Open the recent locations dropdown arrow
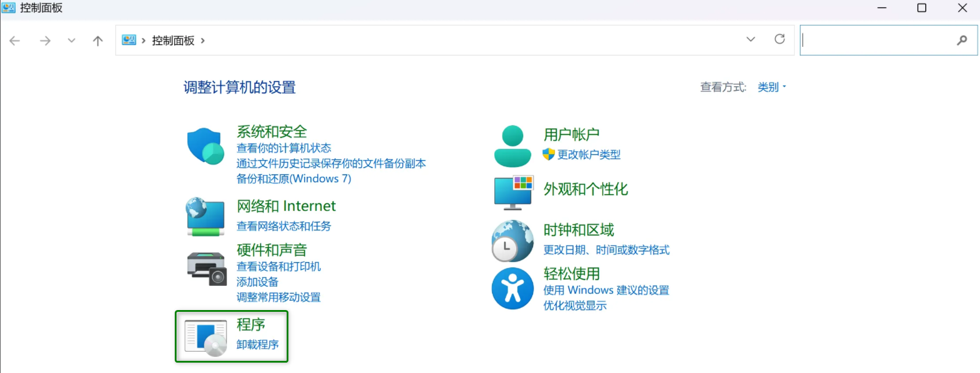Image resolution: width=980 pixels, height=373 pixels. [x=72, y=40]
